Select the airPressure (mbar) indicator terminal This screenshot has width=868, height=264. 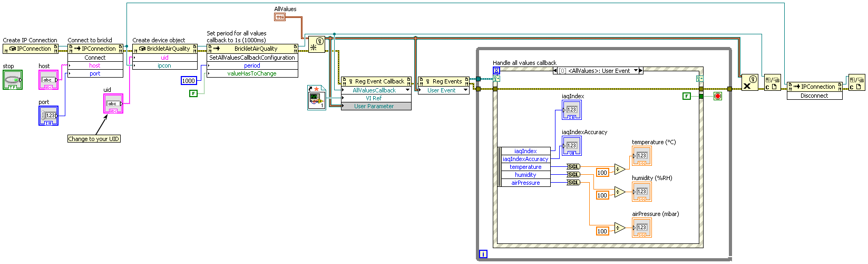tap(642, 228)
